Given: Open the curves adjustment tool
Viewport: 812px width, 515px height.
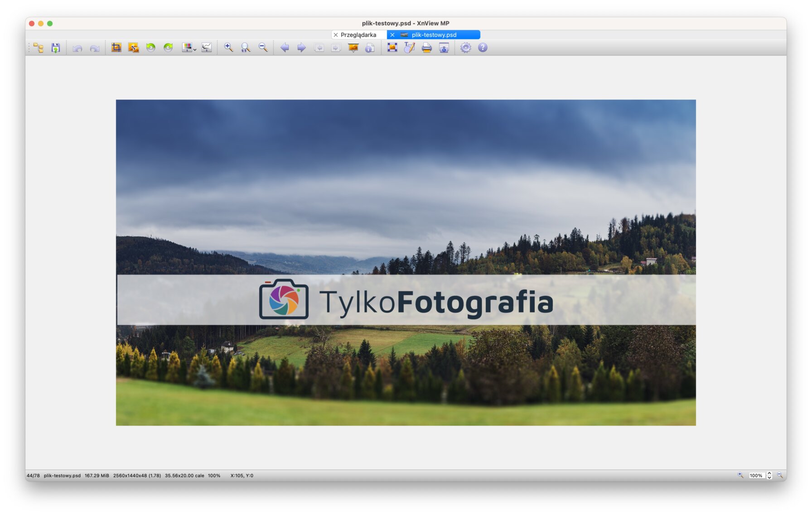Looking at the screenshot, I should pyautogui.click(x=207, y=48).
